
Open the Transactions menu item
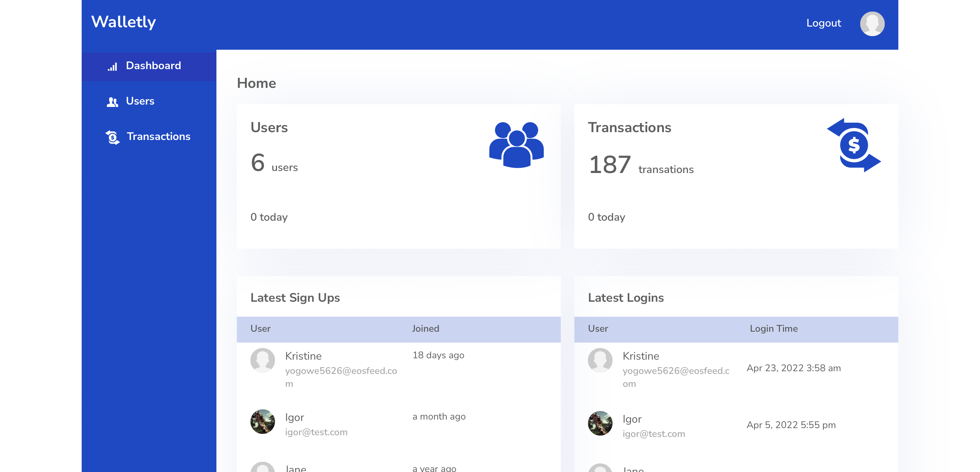158,136
